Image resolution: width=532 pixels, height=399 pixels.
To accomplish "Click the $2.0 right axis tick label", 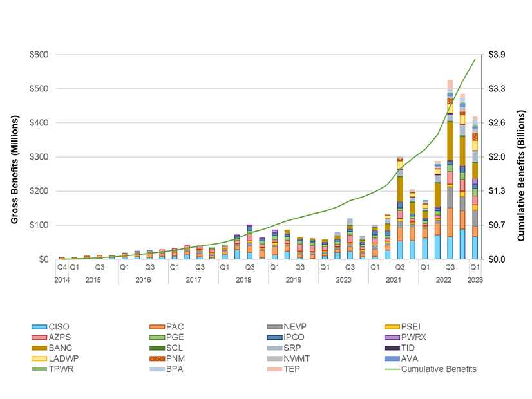I will [x=498, y=157].
